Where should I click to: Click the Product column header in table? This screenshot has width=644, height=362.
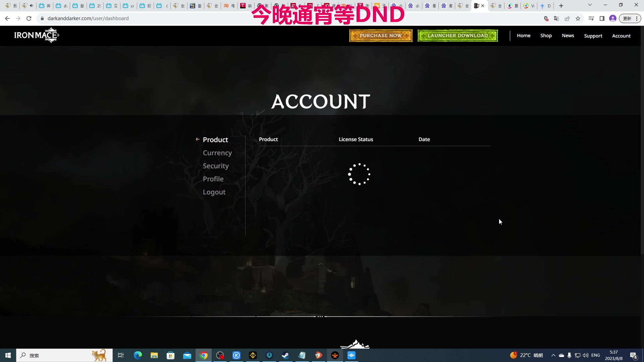point(268,139)
